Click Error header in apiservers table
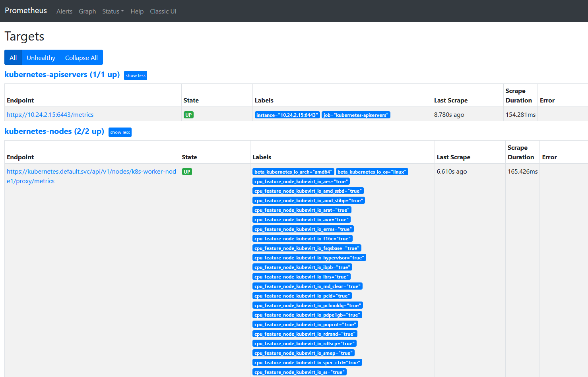 [547, 100]
